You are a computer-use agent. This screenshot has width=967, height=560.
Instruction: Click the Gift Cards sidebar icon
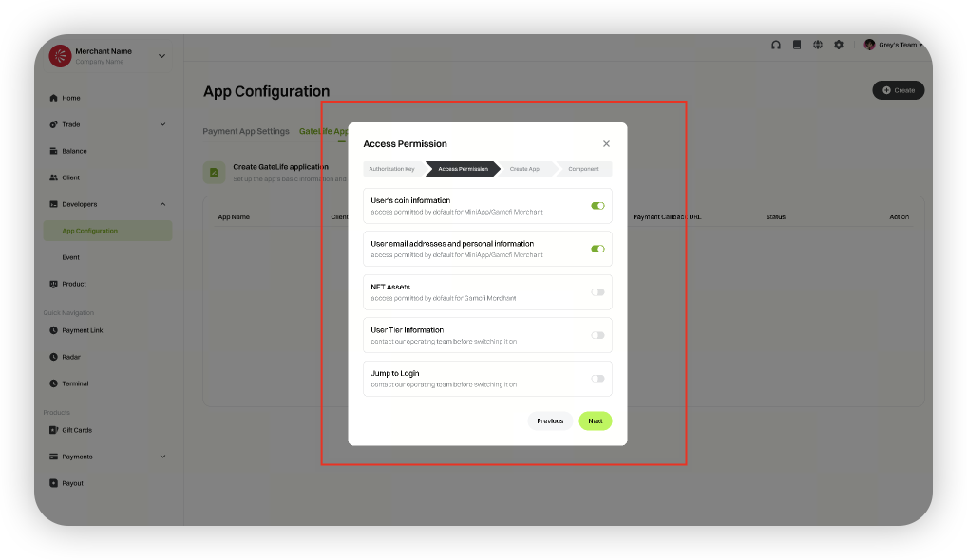(x=54, y=430)
